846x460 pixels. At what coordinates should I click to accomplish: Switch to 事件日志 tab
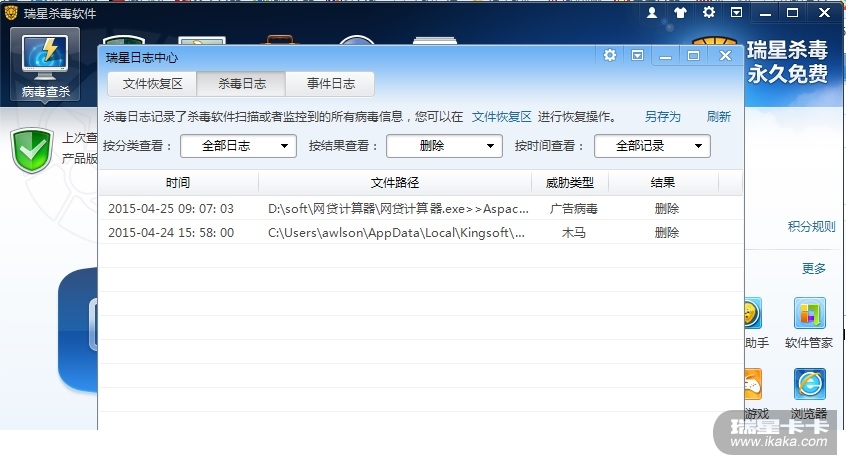point(330,84)
